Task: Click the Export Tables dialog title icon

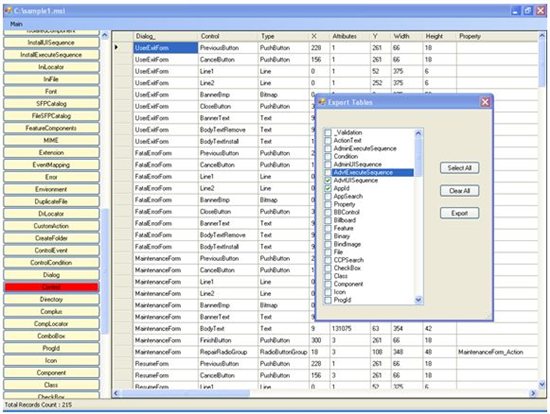Action: click(x=321, y=102)
